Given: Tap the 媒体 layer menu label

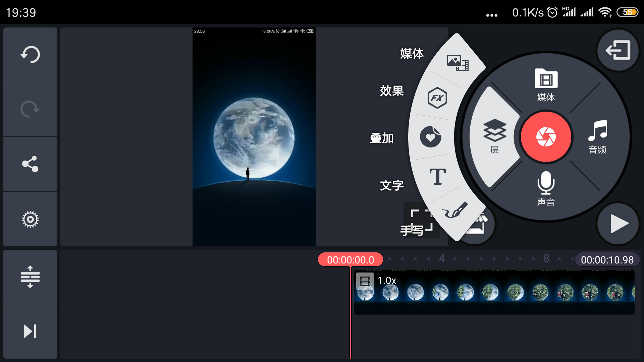Looking at the screenshot, I should pyautogui.click(x=412, y=54).
